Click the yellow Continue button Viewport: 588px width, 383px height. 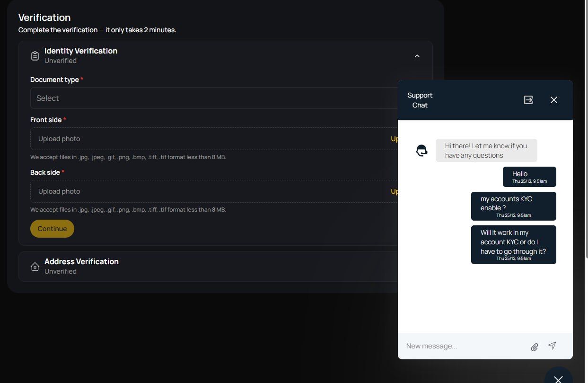pyautogui.click(x=52, y=229)
